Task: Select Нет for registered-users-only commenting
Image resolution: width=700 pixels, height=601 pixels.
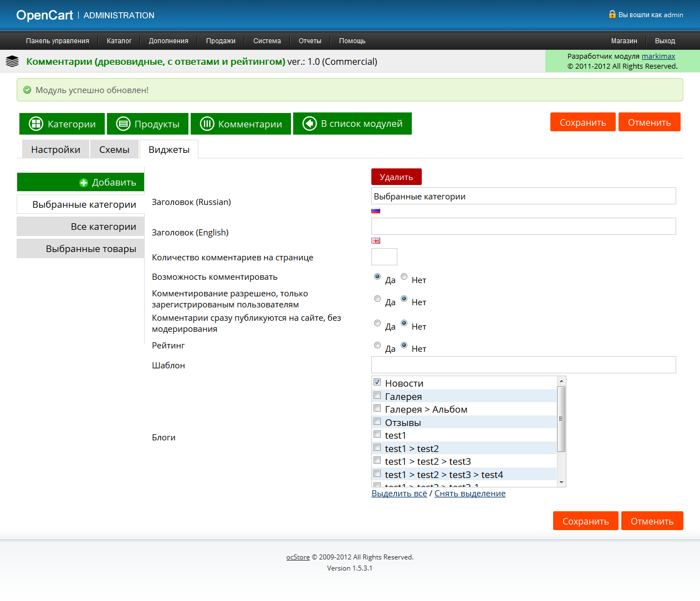Action: point(404,299)
